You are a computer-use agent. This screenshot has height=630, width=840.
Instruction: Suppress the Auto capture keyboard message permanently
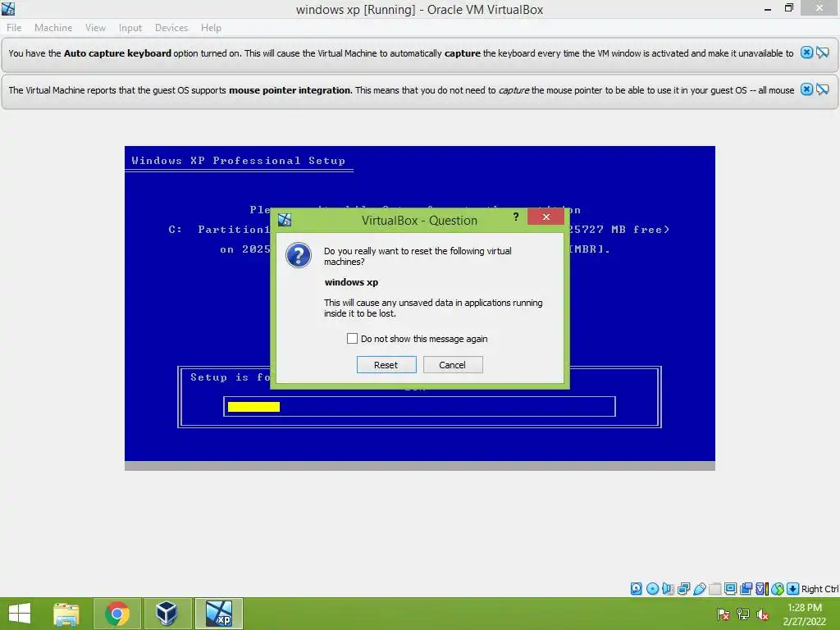[822, 52]
